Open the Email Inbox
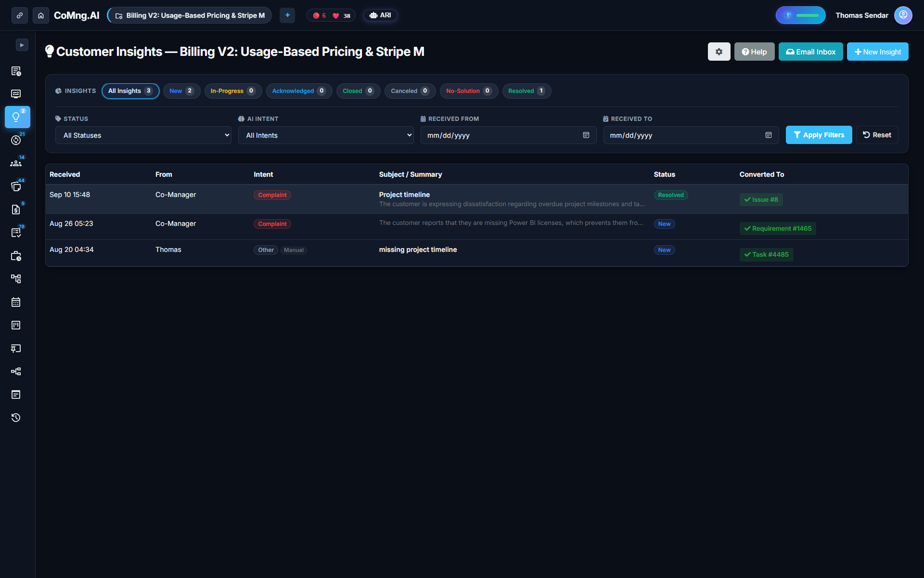 [810, 52]
